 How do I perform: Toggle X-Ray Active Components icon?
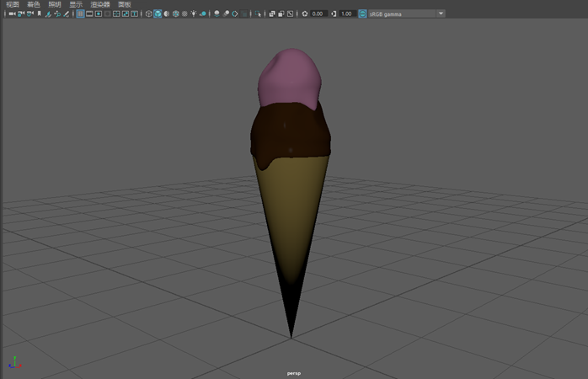click(x=281, y=13)
